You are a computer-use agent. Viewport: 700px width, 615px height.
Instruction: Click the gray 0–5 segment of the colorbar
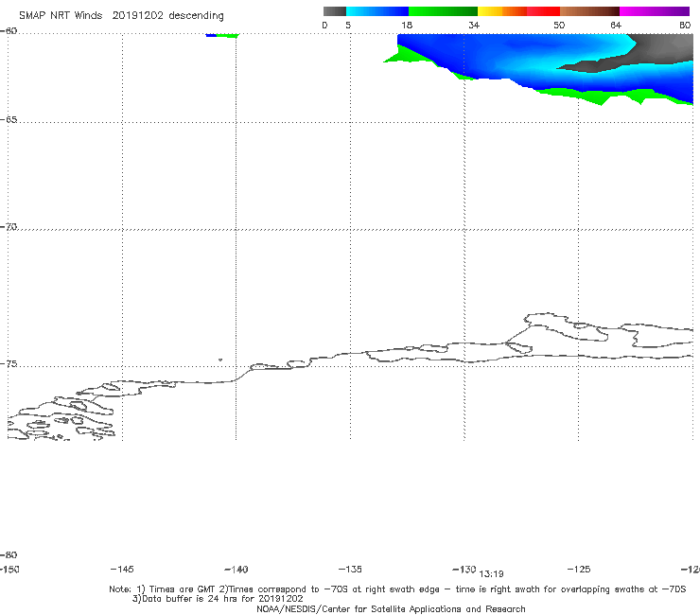334,11
